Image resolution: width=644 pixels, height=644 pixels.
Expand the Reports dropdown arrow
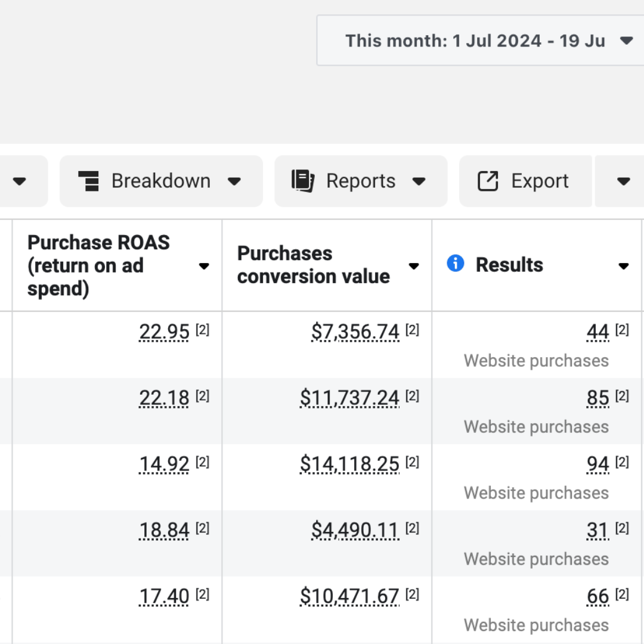coord(419,181)
